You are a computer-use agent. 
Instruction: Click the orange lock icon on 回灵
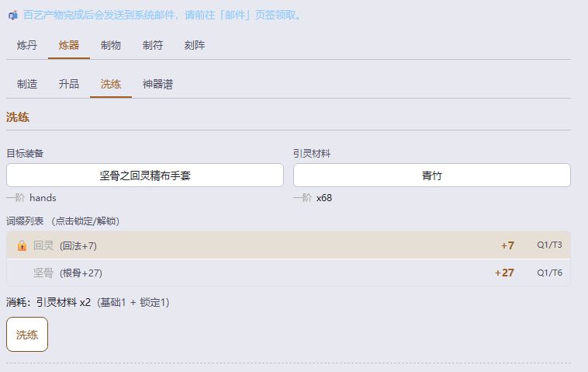click(22, 245)
